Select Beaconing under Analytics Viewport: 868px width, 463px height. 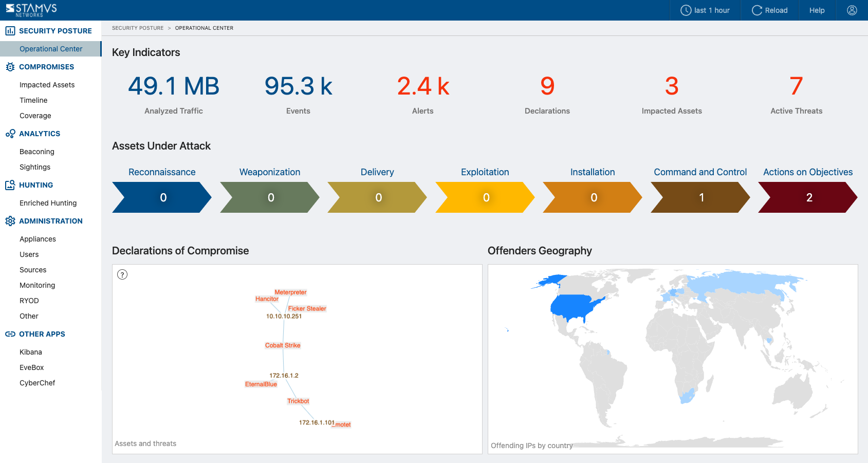pos(37,152)
